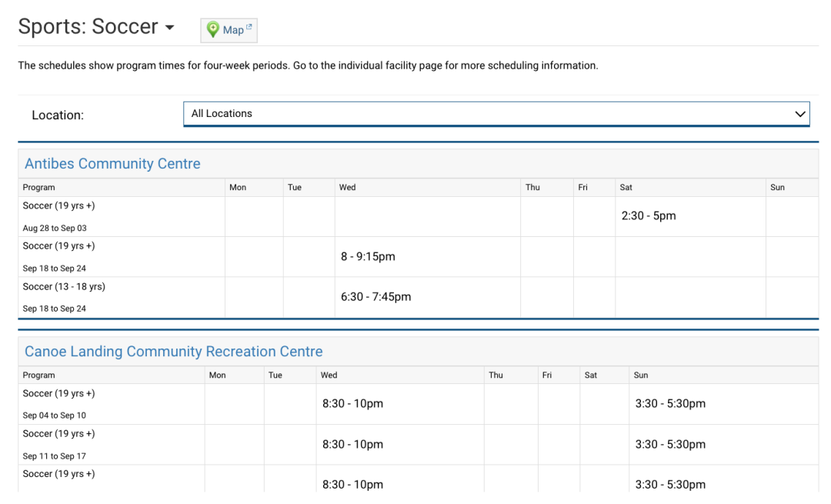Open the Sports: Soccer heading dropdown arrow
This screenshot has width=831, height=504.
pos(169,28)
